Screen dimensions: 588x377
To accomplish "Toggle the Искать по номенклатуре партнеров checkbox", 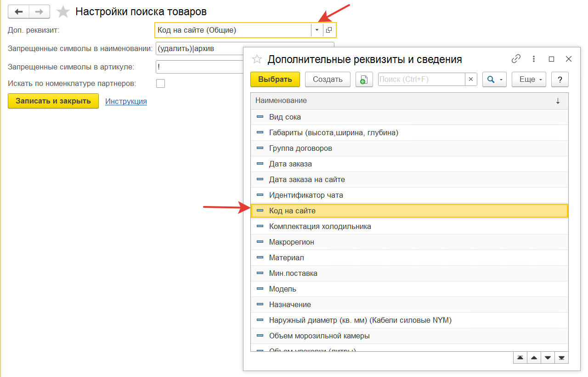I will coord(160,84).
